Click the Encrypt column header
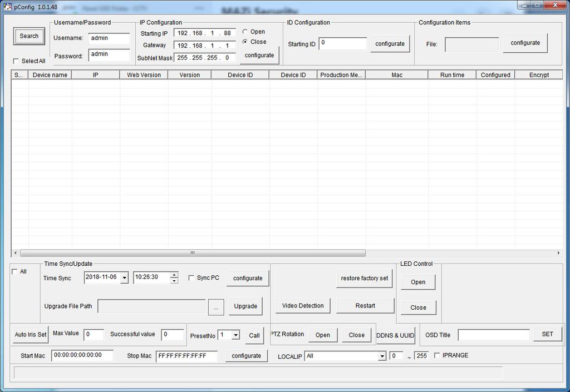The width and height of the screenshot is (570, 392). click(x=539, y=75)
